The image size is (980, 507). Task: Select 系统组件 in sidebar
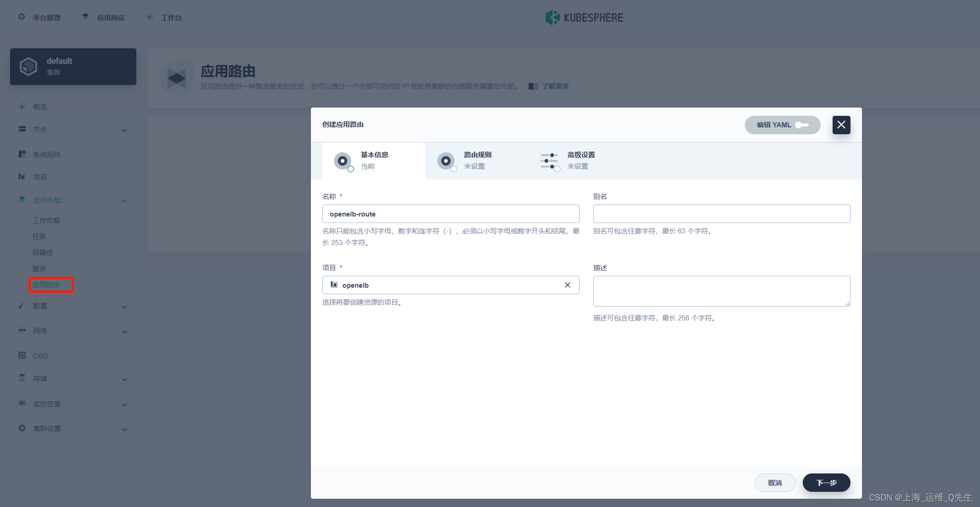click(47, 155)
